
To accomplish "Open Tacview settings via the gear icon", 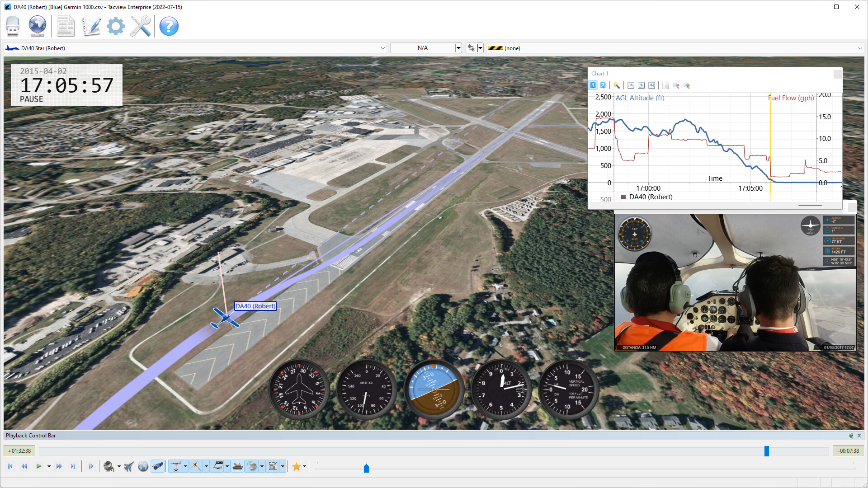I will tap(115, 26).
